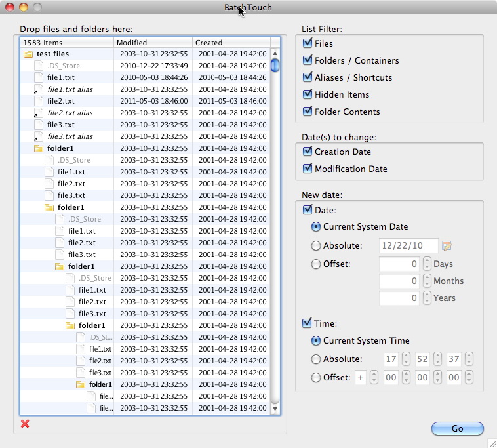Click the created date 2010-05-03 18:44:26

click(233, 77)
